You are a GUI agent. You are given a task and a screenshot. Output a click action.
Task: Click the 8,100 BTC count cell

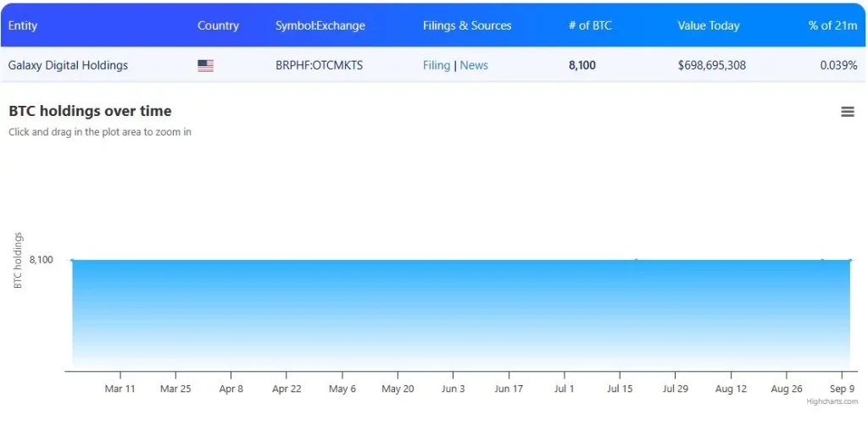coord(582,65)
